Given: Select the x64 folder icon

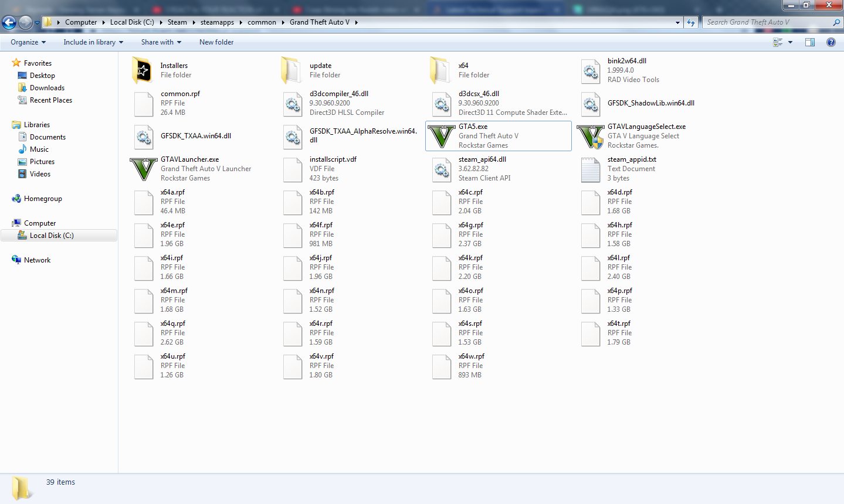Looking at the screenshot, I should [441, 70].
